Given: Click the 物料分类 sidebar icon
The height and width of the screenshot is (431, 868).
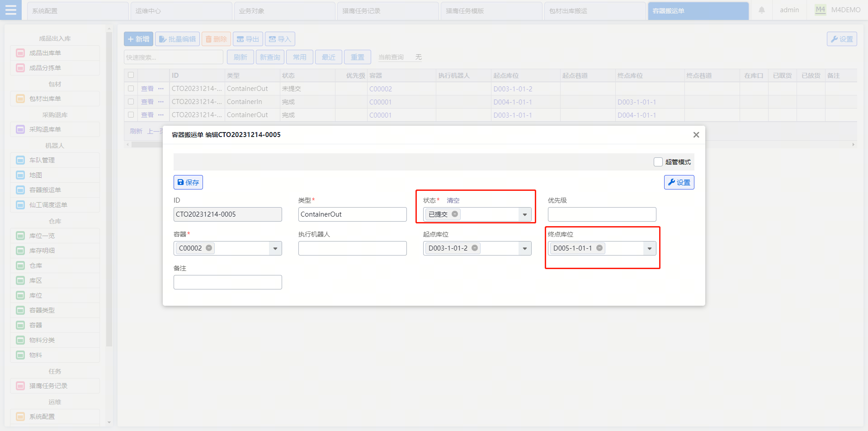Looking at the screenshot, I should pyautogui.click(x=20, y=340).
